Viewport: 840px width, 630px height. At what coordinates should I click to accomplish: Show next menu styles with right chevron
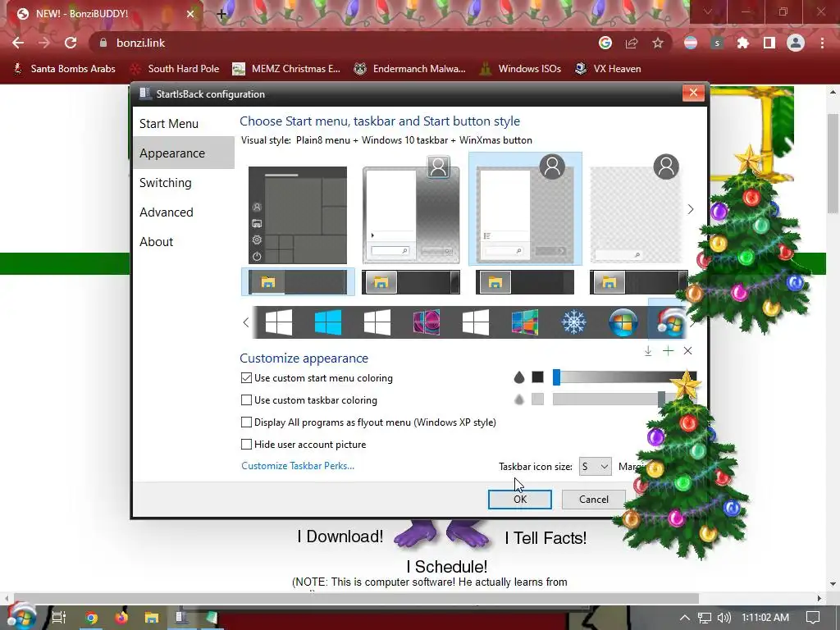click(691, 209)
